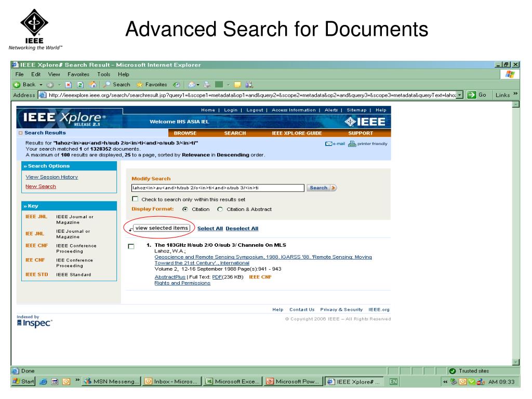Check the box for result 1
This screenshot has height=399, width=532.
click(x=131, y=246)
